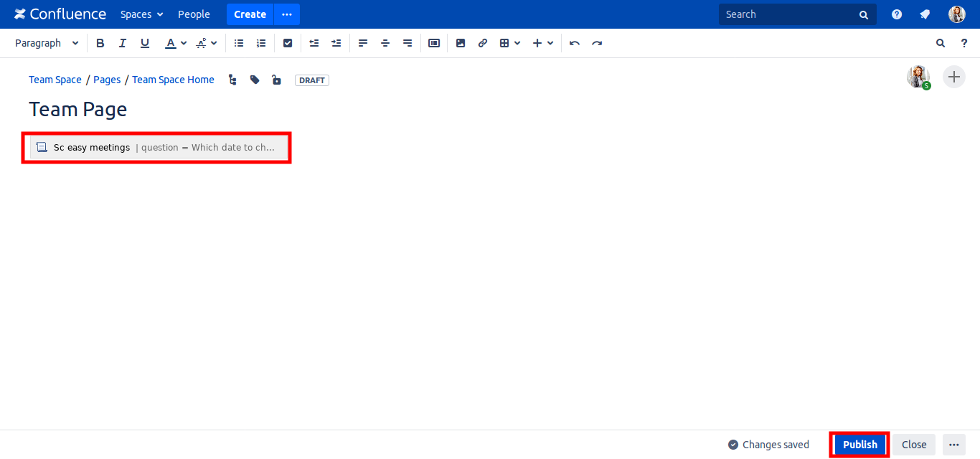The image size is (980, 459).
Task: Insert a task list checkbox
Action: pos(288,43)
